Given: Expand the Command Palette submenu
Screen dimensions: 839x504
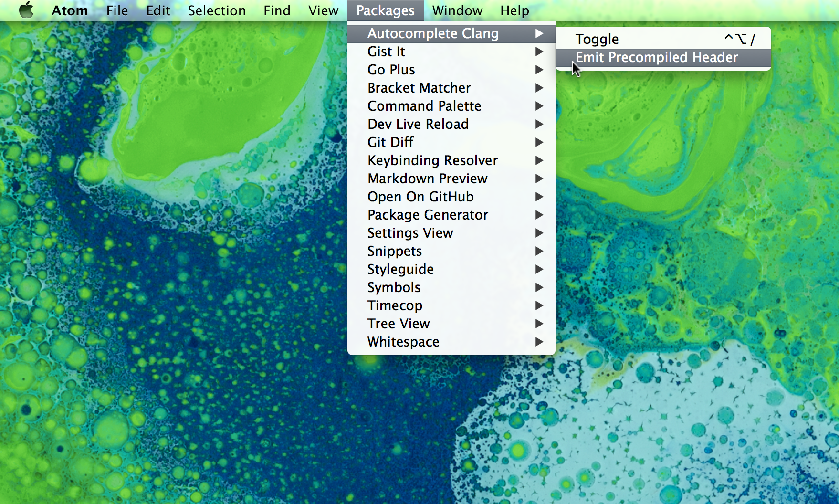Looking at the screenshot, I should (x=451, y=106).
